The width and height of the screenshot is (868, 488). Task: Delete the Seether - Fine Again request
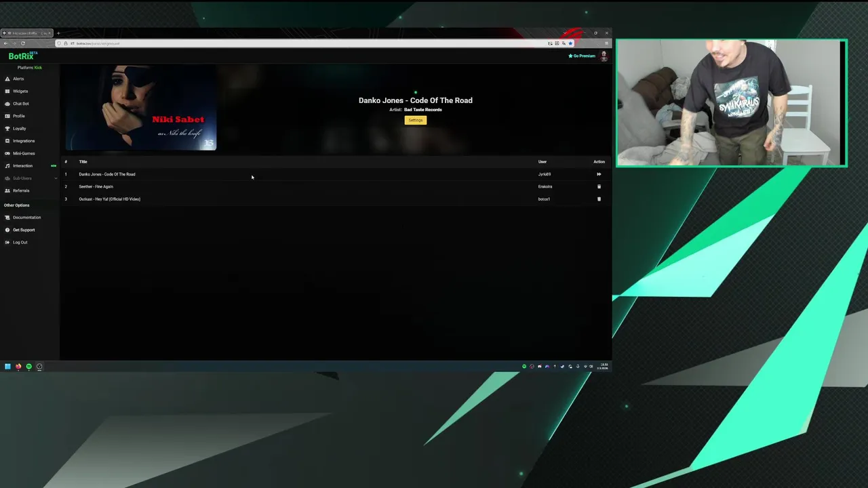[599, 186]
